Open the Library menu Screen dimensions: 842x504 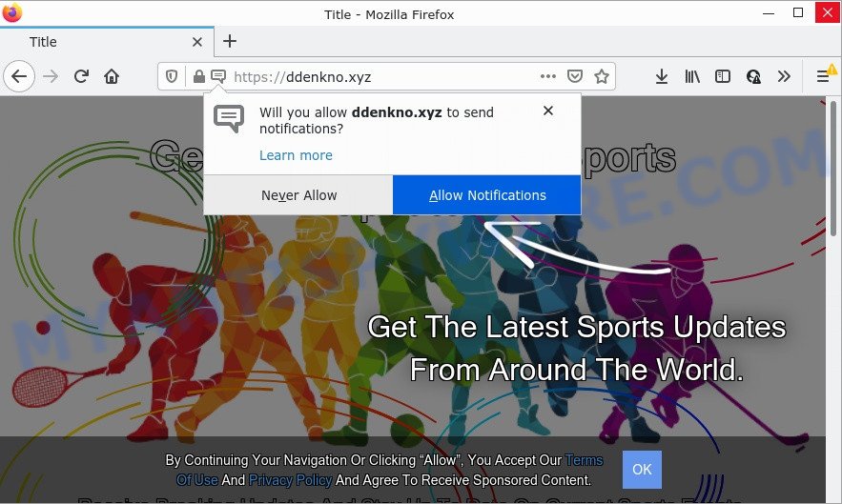(692, 77)
